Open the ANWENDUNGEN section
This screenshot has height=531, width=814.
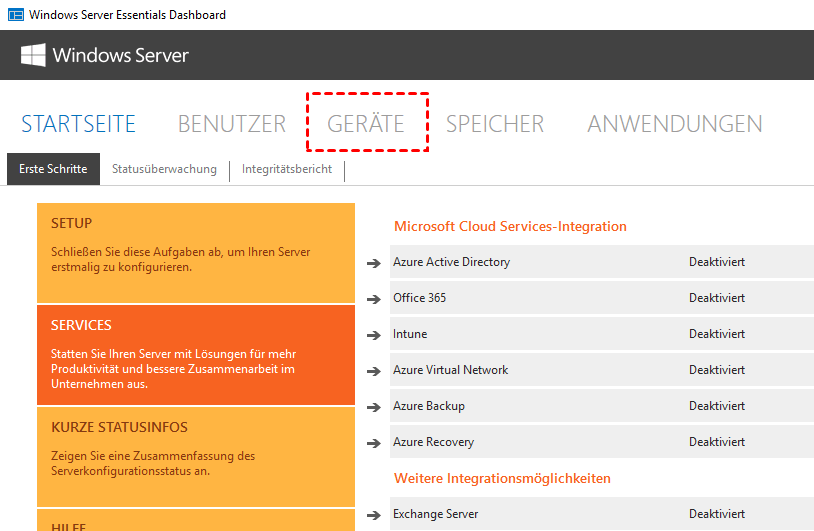click(674, 124)
